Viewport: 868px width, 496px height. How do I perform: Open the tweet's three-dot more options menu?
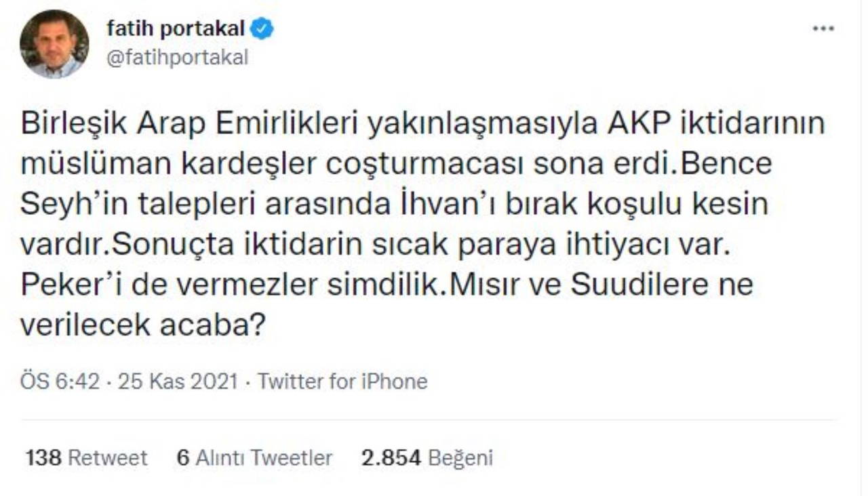click(x=823, y=29)
